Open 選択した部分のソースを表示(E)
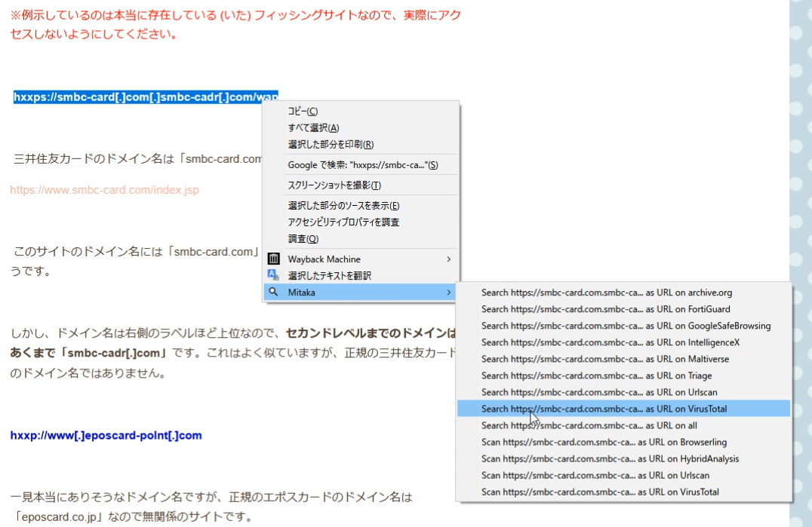 pos(361,206)
